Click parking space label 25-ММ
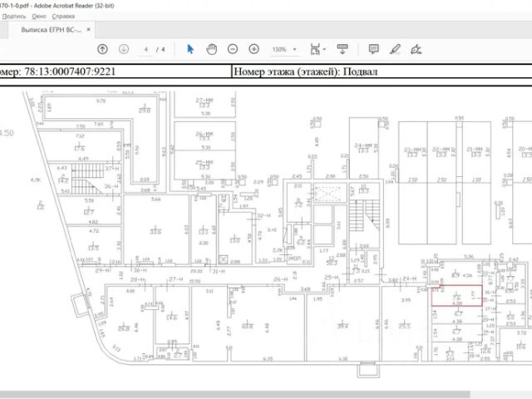Image resolution: width=532 pixels, height=399 pixels. 204,163
